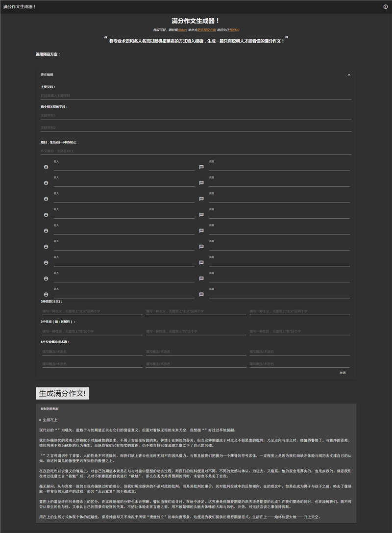Screen dimensions: 392x533
Task: Collapse the 更多编辑 panel with the chevron
Action: coord(349,75)
